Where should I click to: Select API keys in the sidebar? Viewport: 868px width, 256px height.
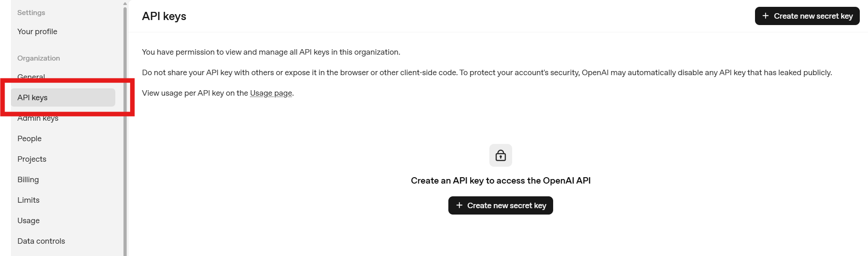32,97
